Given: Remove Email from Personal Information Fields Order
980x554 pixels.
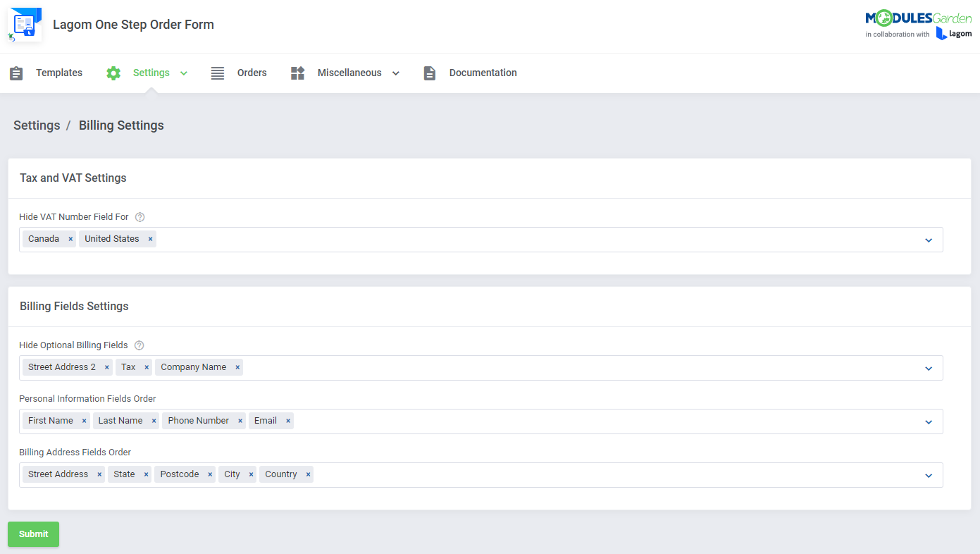Looking at the screenshot, I should 287,420.
